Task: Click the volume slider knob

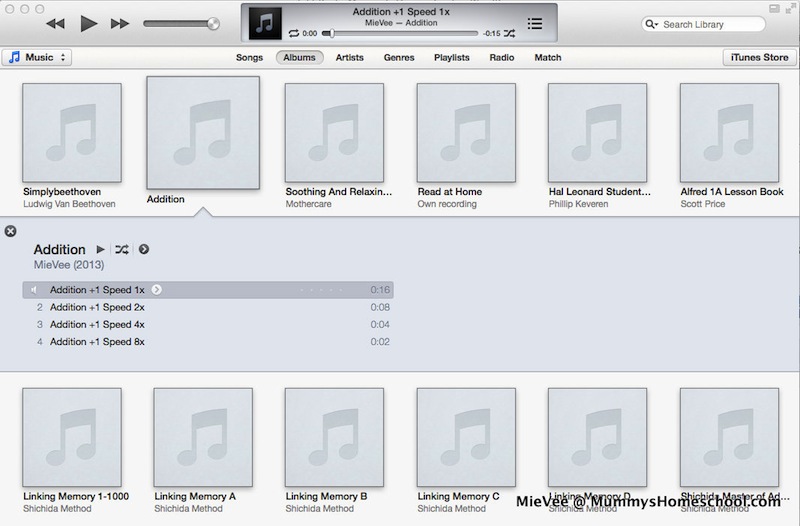Action: pos(213,23)
